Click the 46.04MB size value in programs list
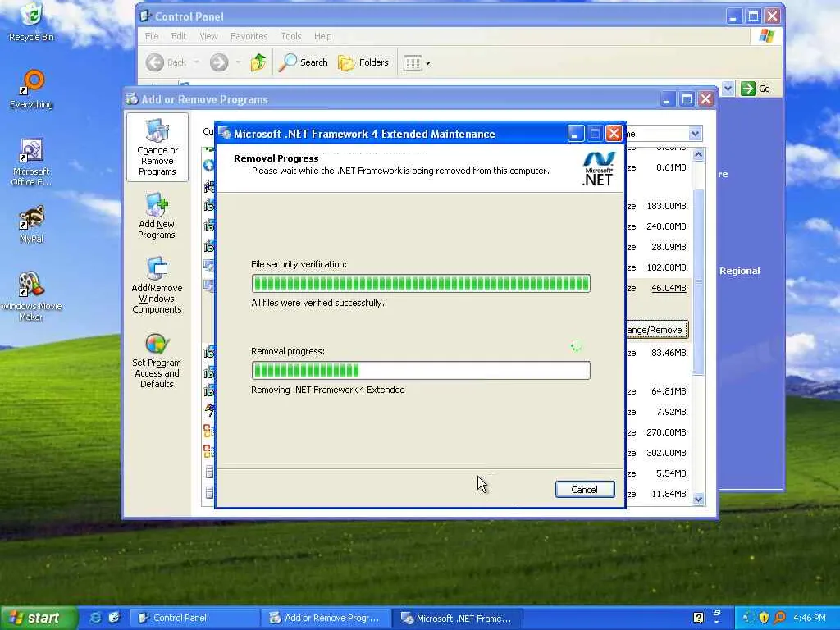Viewport: 840px width, 630px height. (668, 288)
